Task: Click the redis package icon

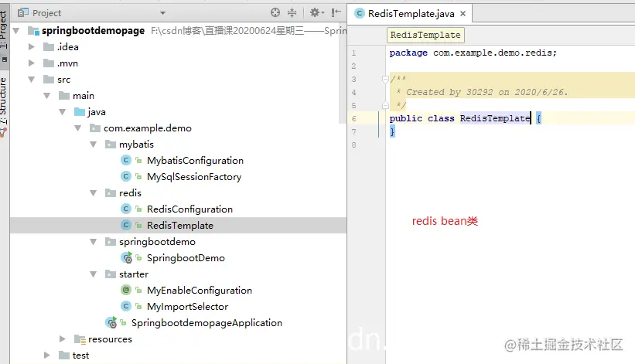Action: (x=111, y=193)
